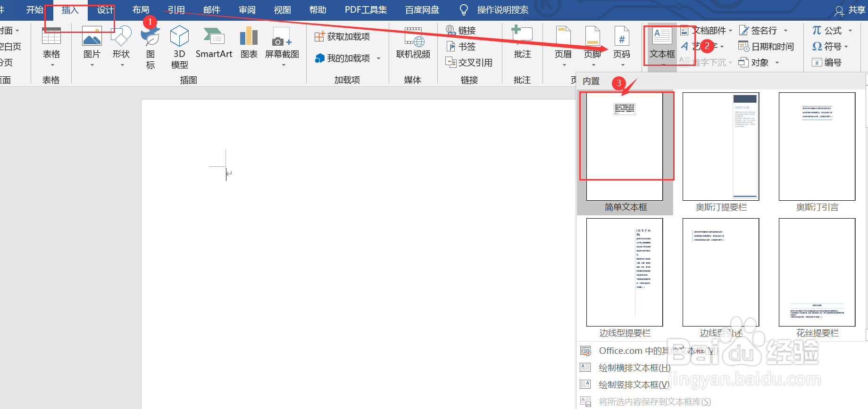
Task: Switch to the 开始 (Home) tab
Action: tap(35, 10)
